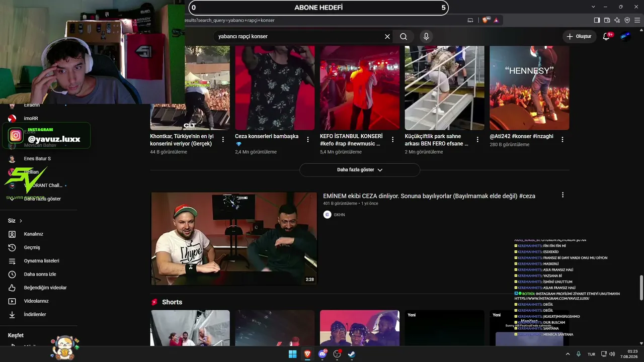
Task: Click the Oluştur create button
Action: [579, 36]
